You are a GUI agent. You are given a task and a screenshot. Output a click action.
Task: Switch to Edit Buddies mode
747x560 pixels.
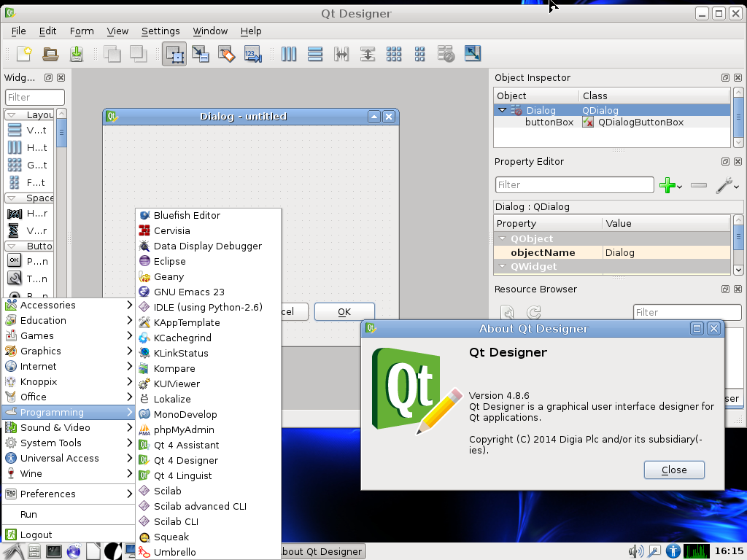coord(227,53)
